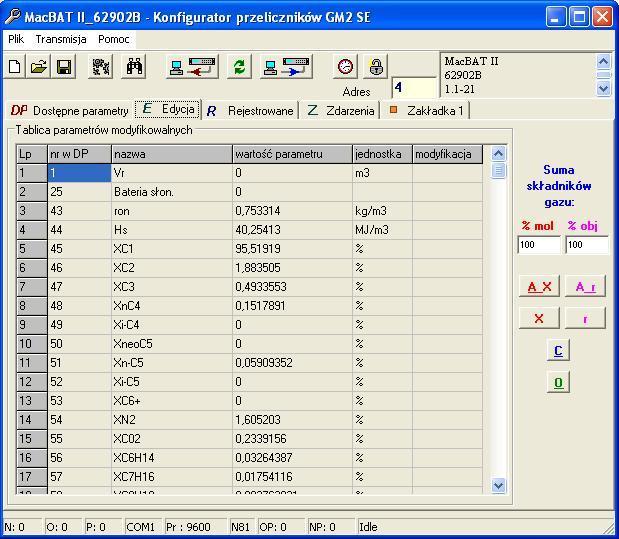Click the New file toolbar icon
Viewport: 619px width, 539px height.
(15, 66)
